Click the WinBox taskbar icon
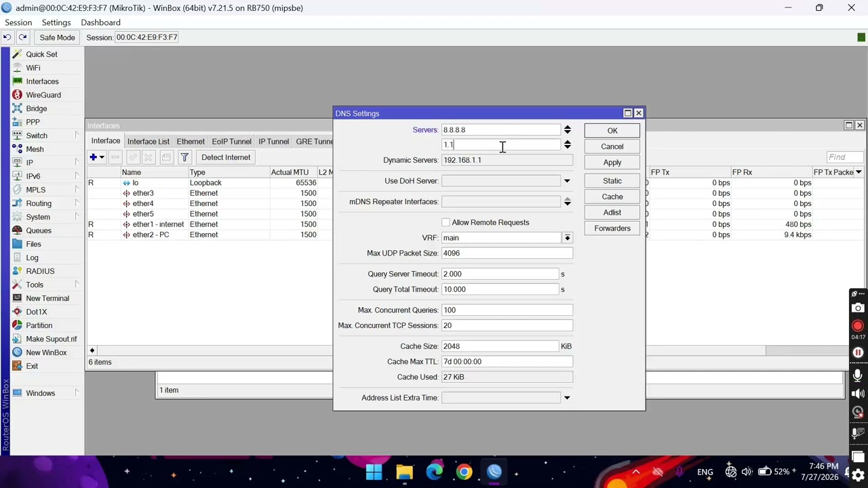Image resolution: width=868 pixels, height=488 pixels. [x=494, y=472]
